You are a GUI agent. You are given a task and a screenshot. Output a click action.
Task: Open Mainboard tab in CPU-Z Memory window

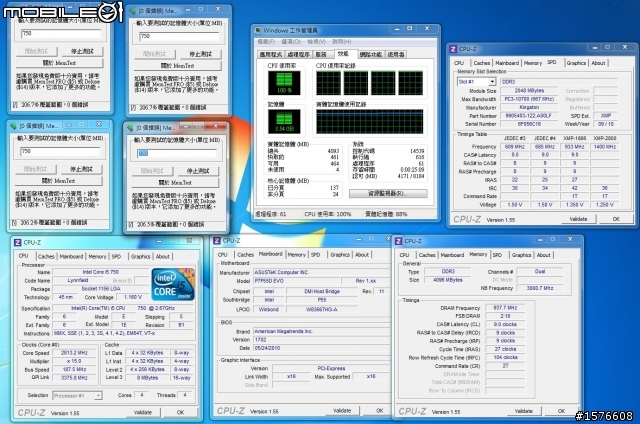pyautogui.click(x=452, y=255)
